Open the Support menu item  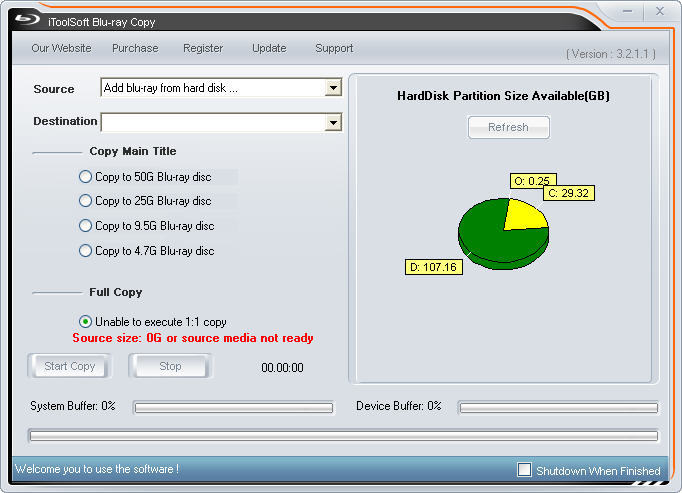[x=334, y=48]
